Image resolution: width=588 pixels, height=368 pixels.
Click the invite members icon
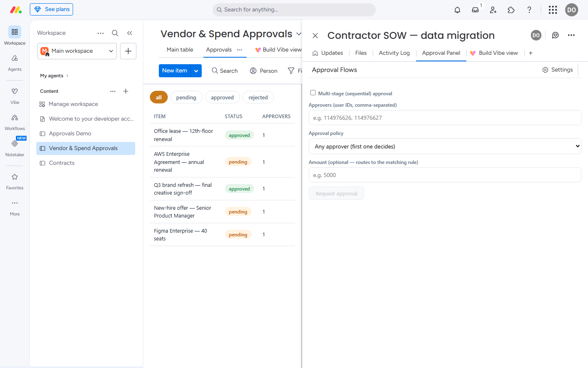[493, 10]
